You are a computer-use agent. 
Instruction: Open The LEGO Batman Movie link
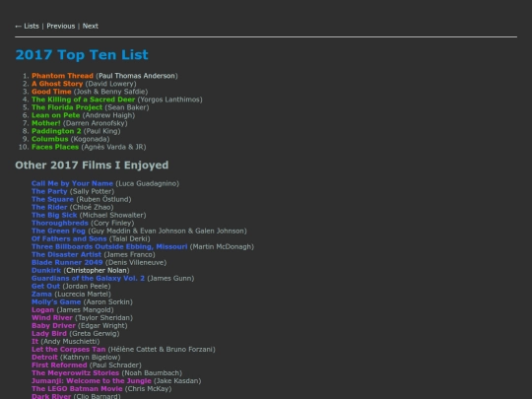77,389
